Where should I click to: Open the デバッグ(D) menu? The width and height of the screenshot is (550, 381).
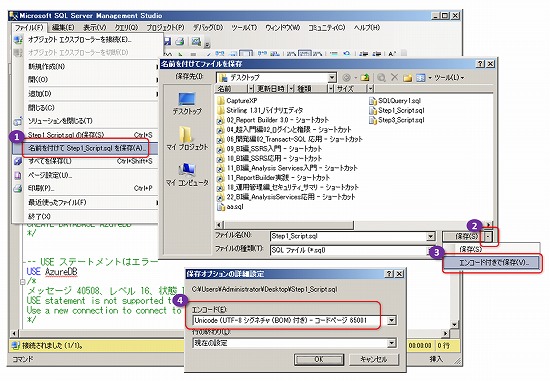208,27
